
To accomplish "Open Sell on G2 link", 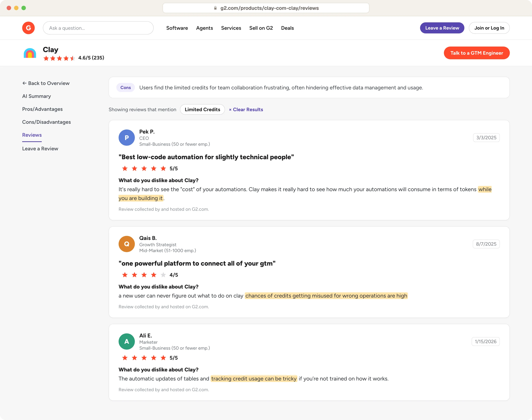I will (261, 28).
